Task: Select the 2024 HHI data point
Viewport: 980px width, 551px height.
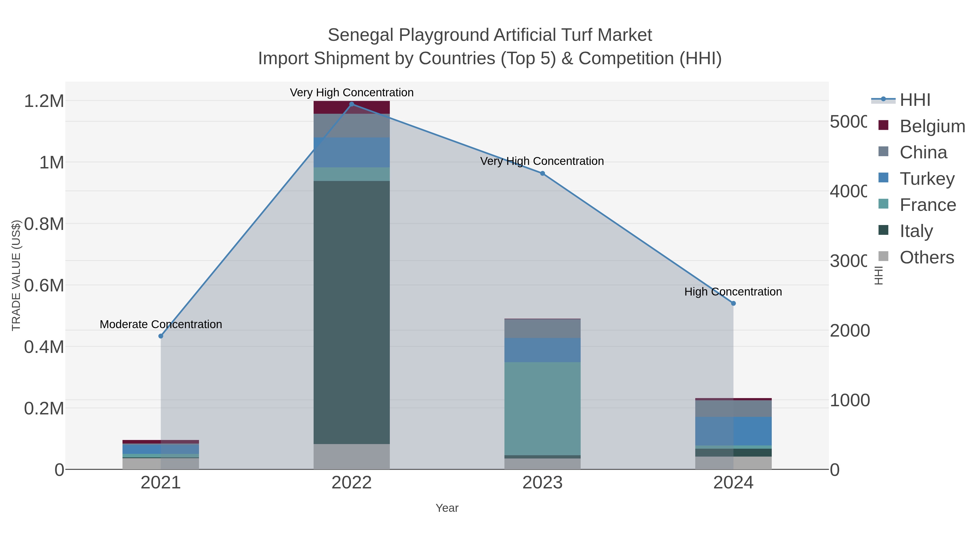Action: (733, 303)
